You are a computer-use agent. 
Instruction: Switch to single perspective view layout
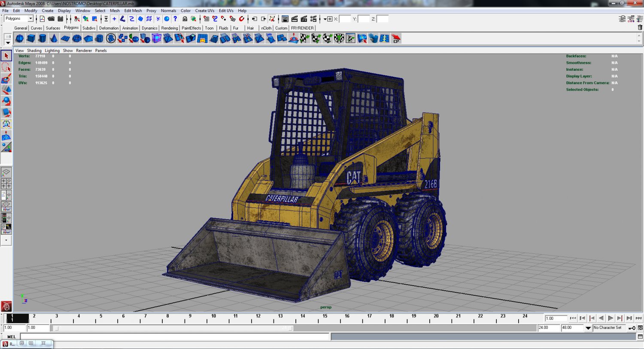tap(6, 172)
